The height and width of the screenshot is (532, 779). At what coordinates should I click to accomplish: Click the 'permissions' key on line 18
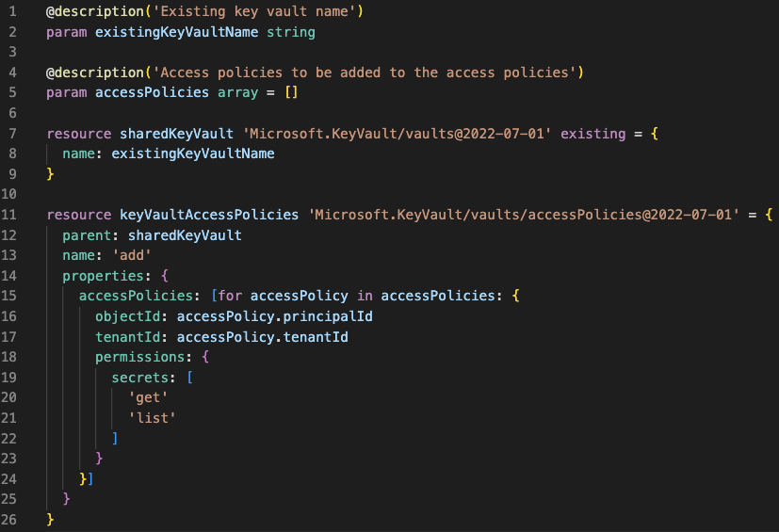(139, 357)
